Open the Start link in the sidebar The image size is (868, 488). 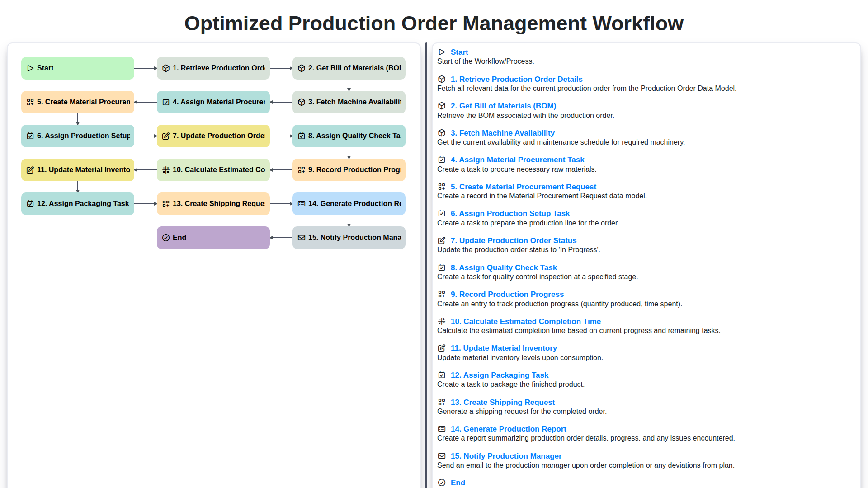[x=459, y=52]
